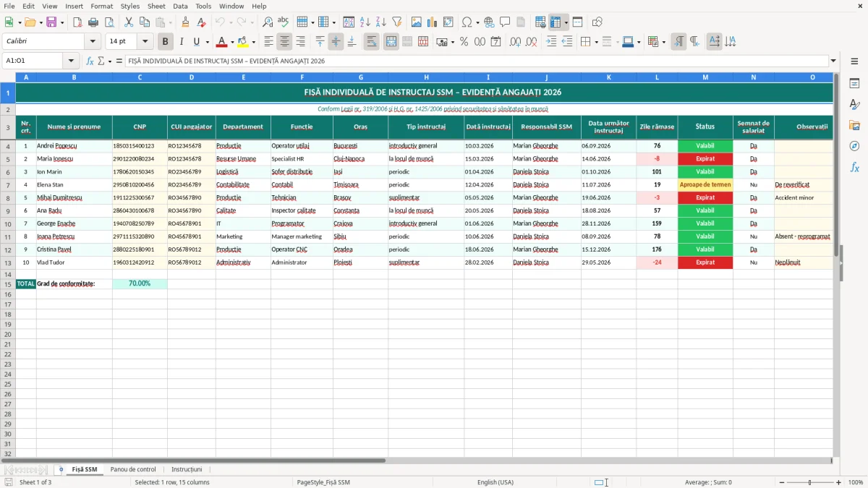
Task: Open Save dropdown arrow
Action: click(62, 22)
